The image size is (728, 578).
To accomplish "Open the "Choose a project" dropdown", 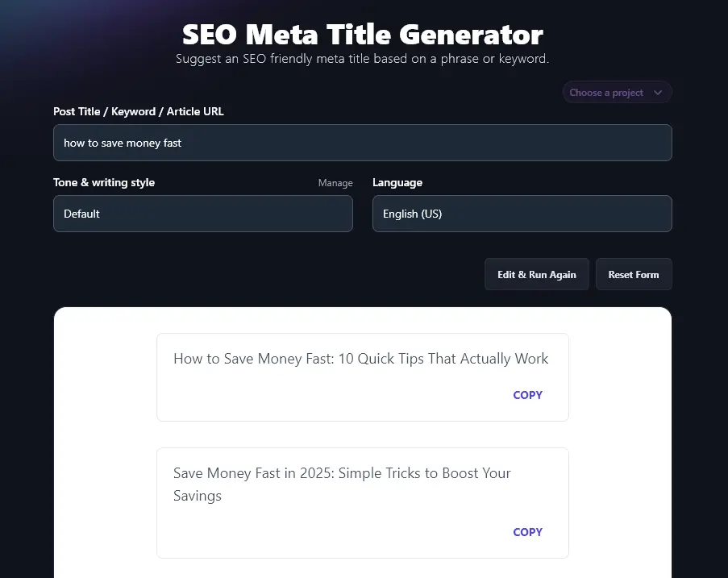I will (607, 93).
